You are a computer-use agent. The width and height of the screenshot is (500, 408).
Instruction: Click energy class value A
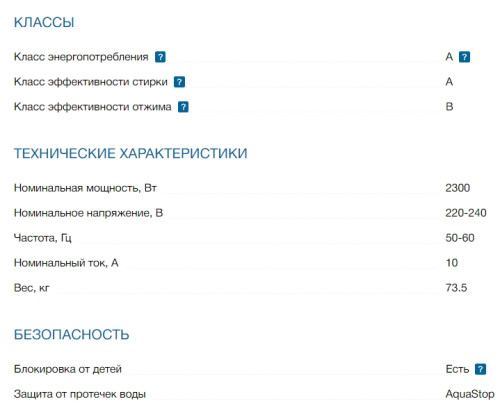point(449,57)
